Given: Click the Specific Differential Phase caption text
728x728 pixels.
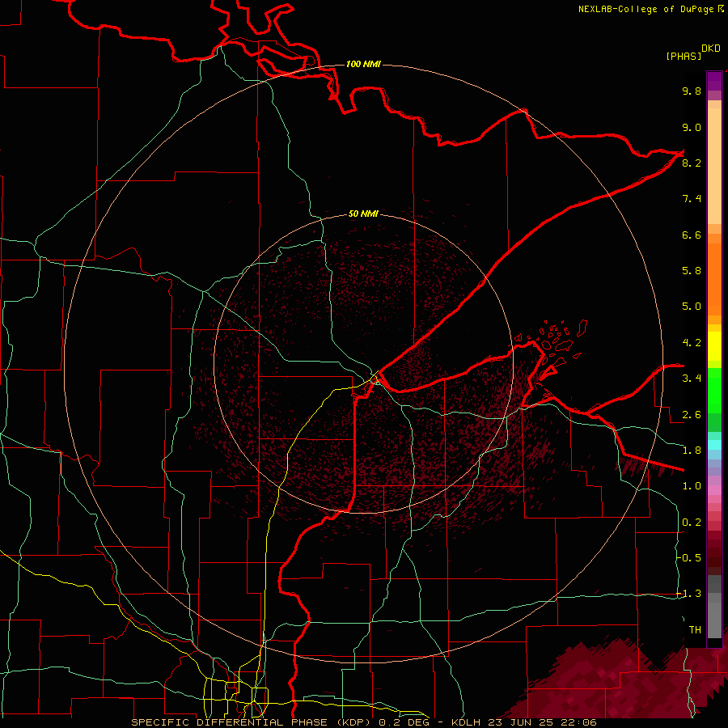Looking at the screenshot, I should point(363,722).
